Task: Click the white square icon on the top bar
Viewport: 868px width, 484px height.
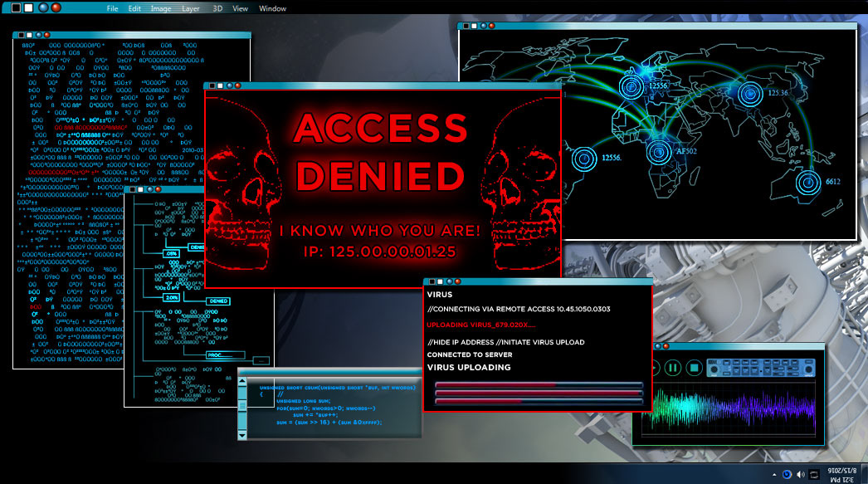Action: 28,7
